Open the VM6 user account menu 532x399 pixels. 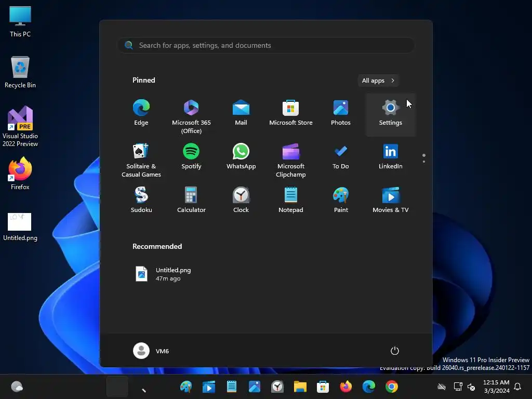151,351
